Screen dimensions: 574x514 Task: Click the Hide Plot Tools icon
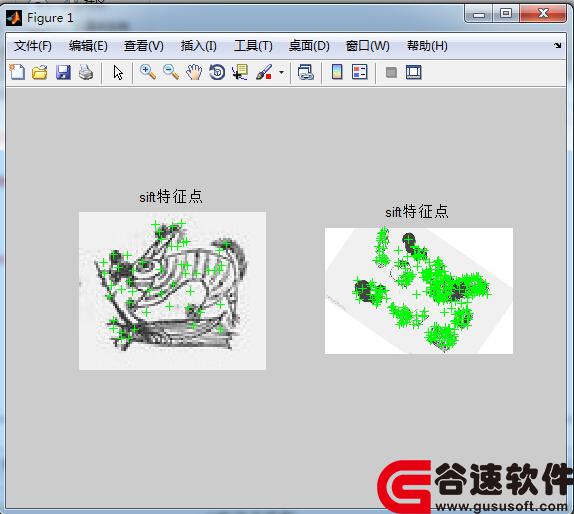391,72
